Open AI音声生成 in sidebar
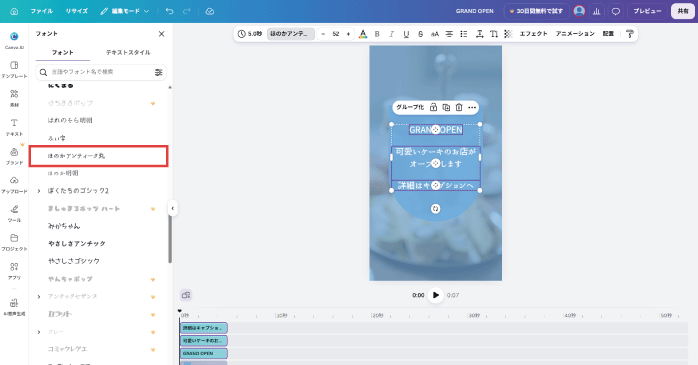Screen dimensions: 698x365 coord(14,307)
